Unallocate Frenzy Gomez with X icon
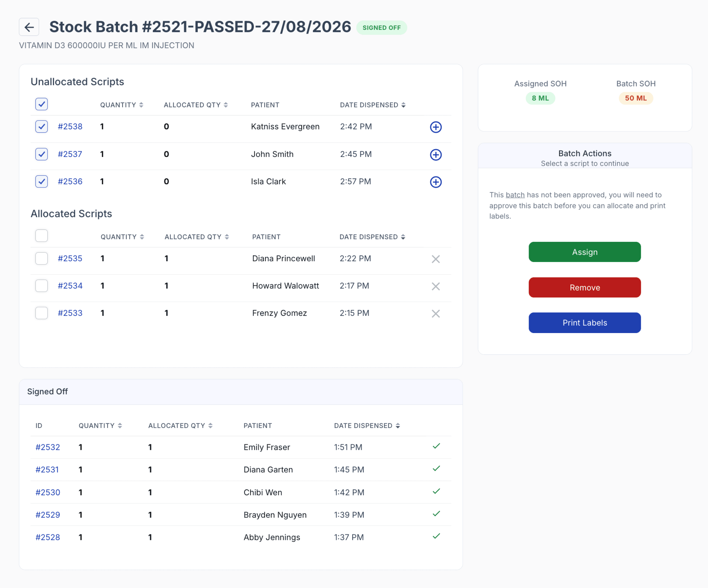Viewport: 708px width, 588px height. (x=436, y=314)
